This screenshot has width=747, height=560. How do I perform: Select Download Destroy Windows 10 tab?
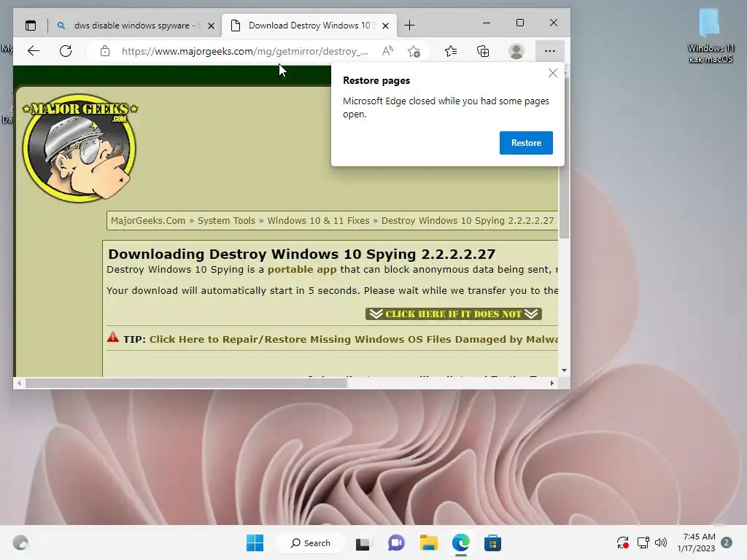tap(309, 26)
